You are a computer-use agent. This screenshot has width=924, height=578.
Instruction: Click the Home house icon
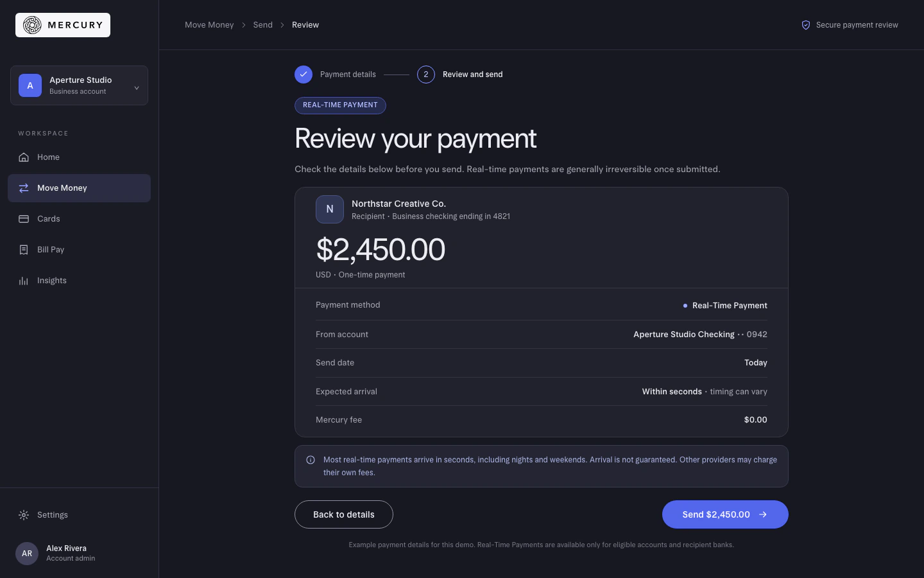pos(24,157)
